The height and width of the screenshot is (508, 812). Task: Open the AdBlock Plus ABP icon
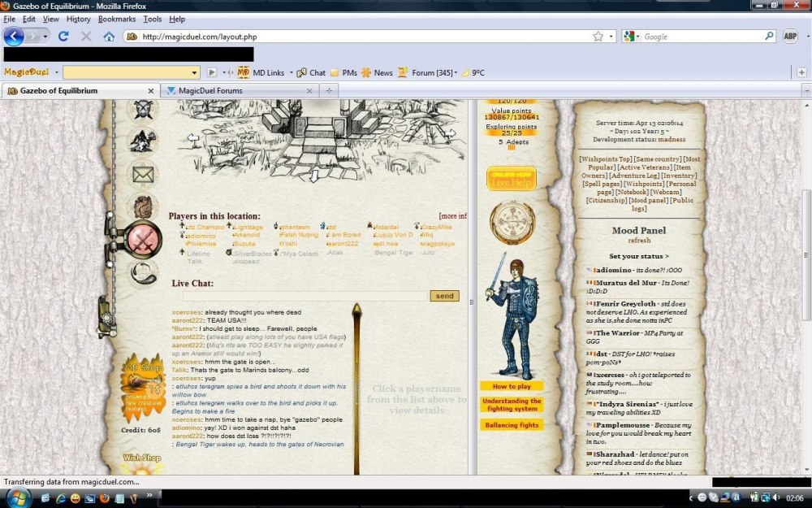pos(790,36)
